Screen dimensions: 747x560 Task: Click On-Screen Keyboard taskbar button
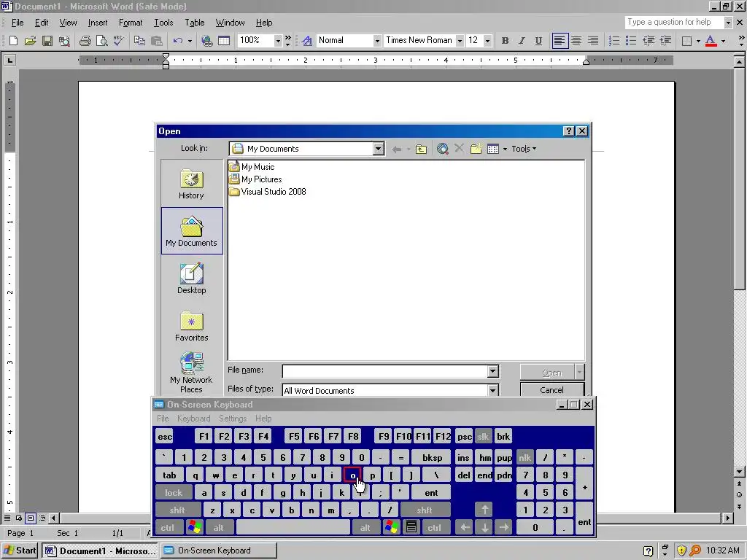[x=218, y=551]
